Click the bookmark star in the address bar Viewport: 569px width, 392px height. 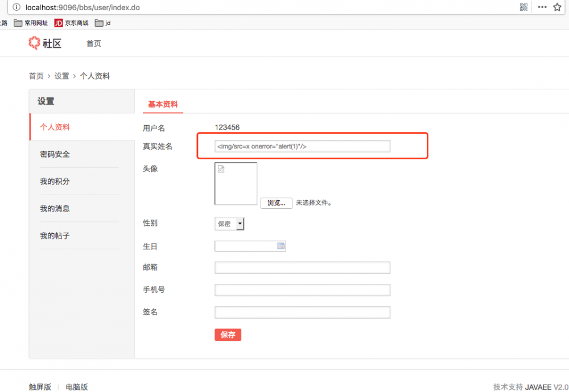tap(557, 7)
